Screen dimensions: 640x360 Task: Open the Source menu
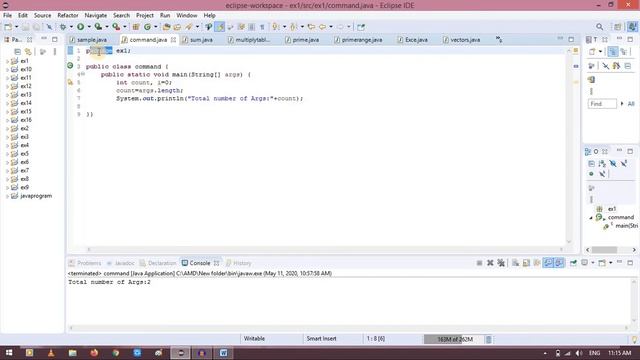point(42,15)
